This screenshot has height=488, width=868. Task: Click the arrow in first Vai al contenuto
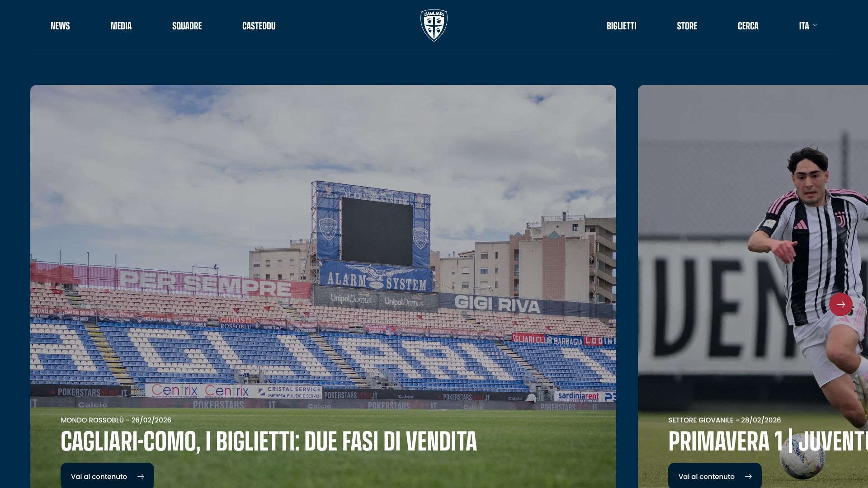141,476
